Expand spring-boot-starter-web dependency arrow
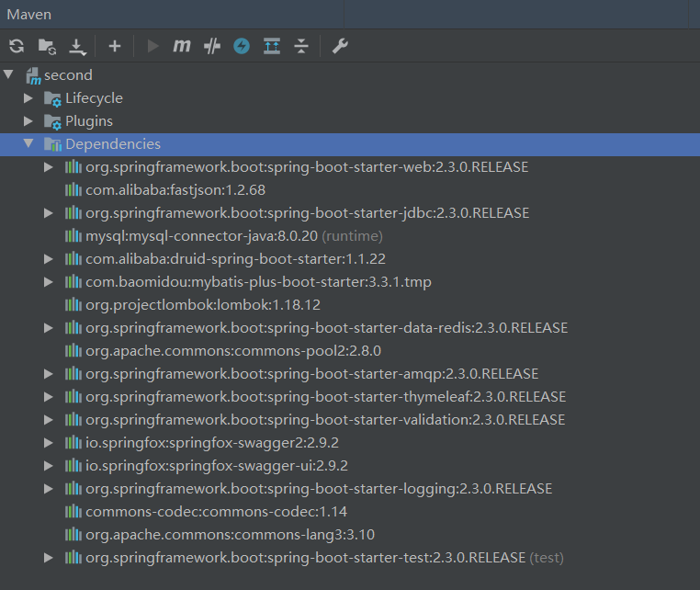Viewport: 700px width, 590px height. pyautogui.click(x=48, y=167)
